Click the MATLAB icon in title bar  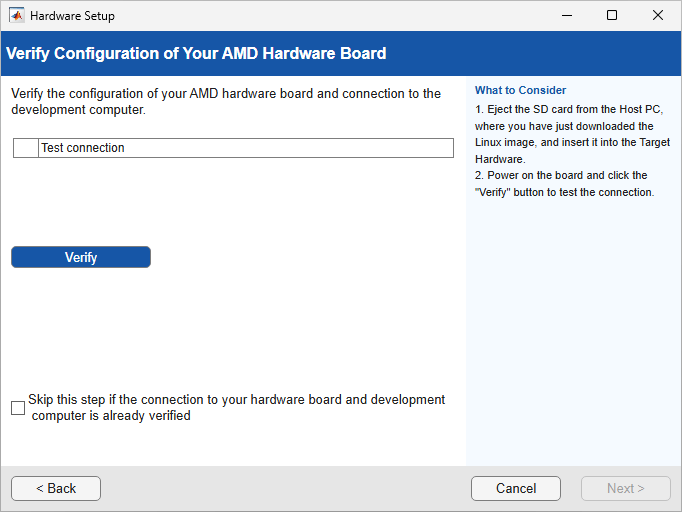point(17,16)
